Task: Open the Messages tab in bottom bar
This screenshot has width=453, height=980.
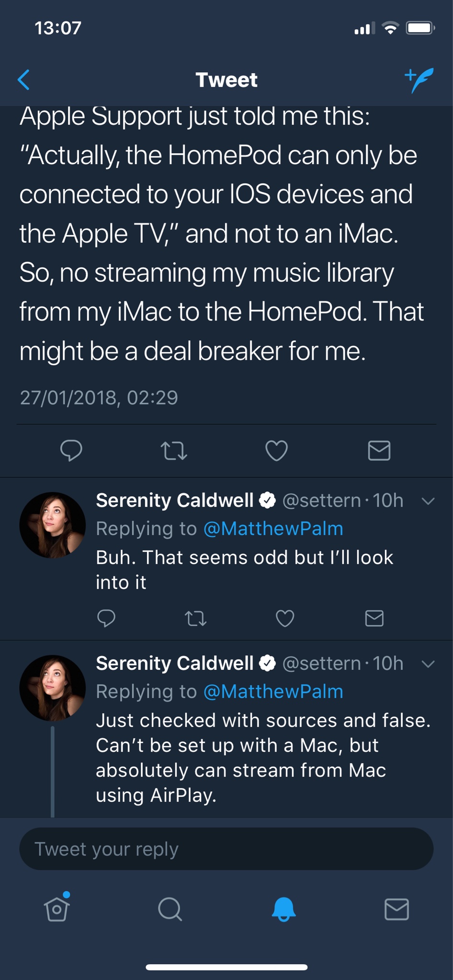Action: pos(396,909)
